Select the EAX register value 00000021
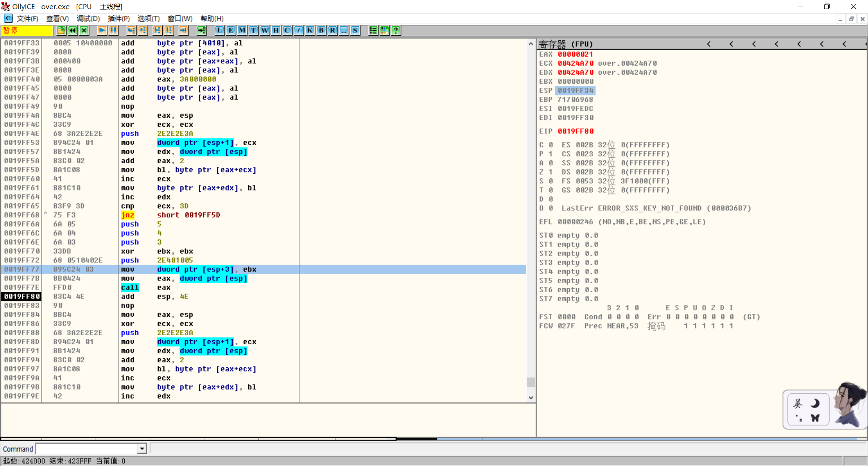This screenshot has width=868, height=466. [x=575, y=54]
